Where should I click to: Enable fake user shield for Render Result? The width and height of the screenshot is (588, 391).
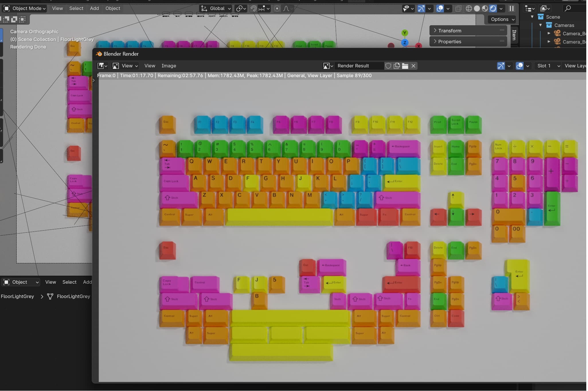coord(388,66)
